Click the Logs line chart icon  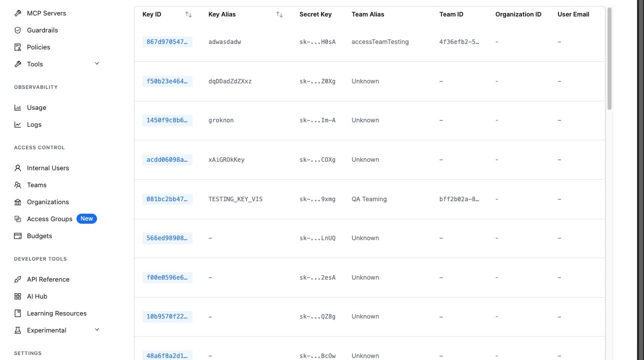18,124
